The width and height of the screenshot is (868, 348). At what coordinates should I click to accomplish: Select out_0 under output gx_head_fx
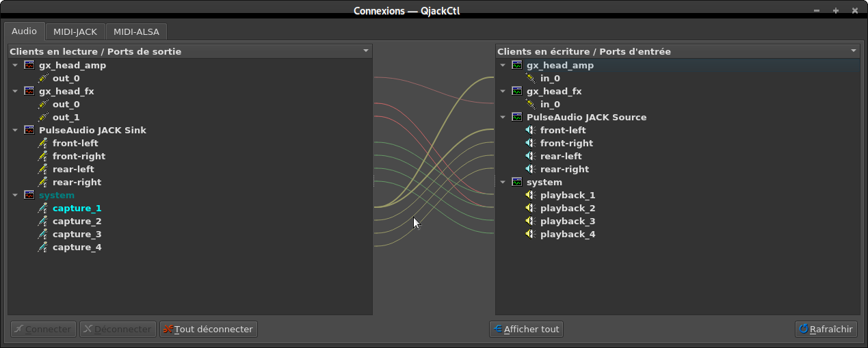pos(66,105)
